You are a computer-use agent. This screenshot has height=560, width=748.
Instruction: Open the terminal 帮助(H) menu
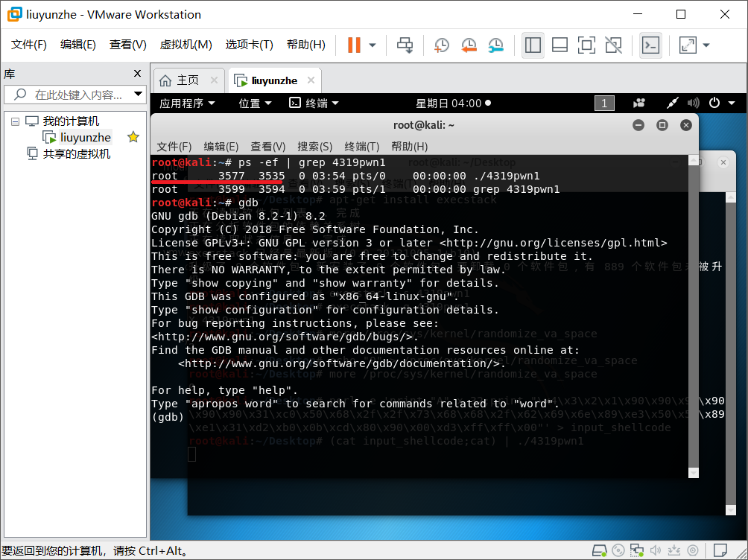409,146
